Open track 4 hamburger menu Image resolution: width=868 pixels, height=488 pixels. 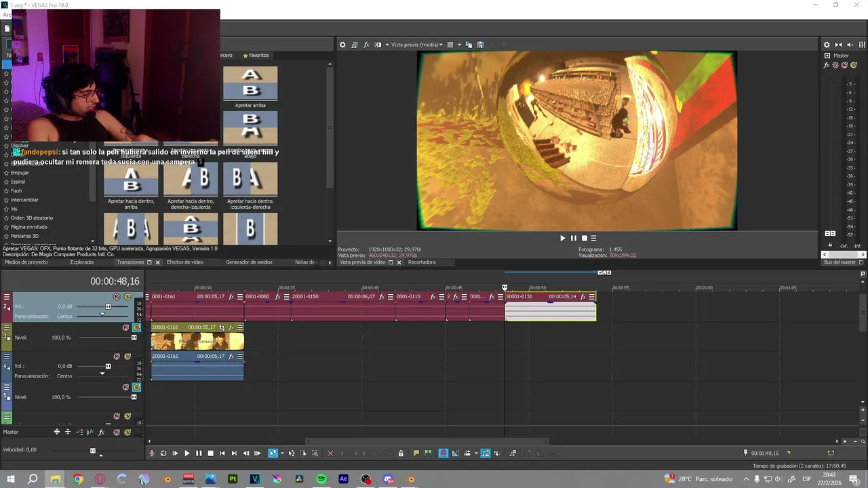pyautogui.click(x=7, y=356)
